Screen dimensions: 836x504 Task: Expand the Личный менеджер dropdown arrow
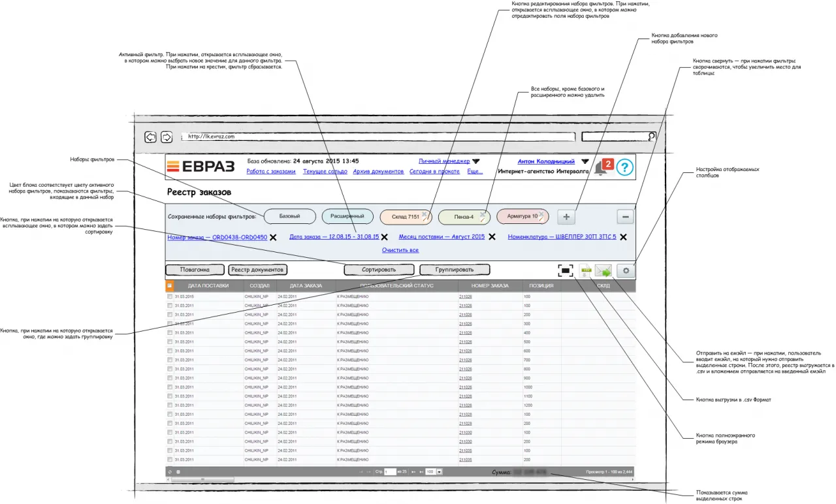click(x=476, y=161)
